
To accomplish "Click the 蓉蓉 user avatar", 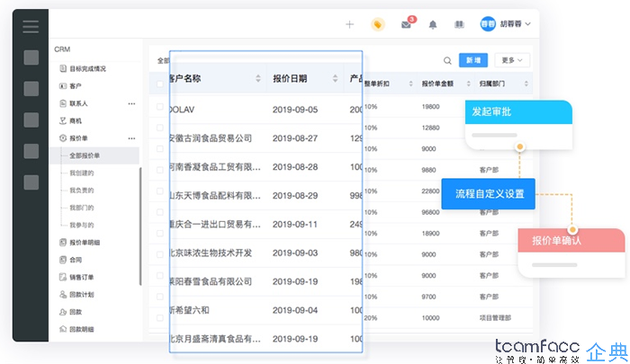I will 488,24.
